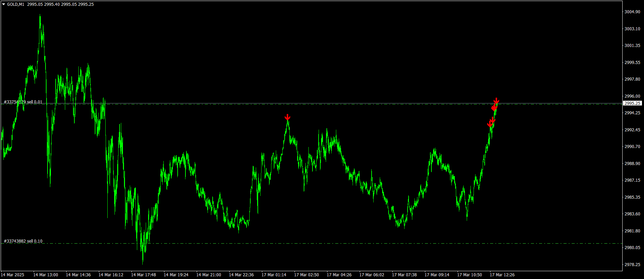Click the 17 Mar 12:26 time label

pyautogui.click(x=502, y=275)
